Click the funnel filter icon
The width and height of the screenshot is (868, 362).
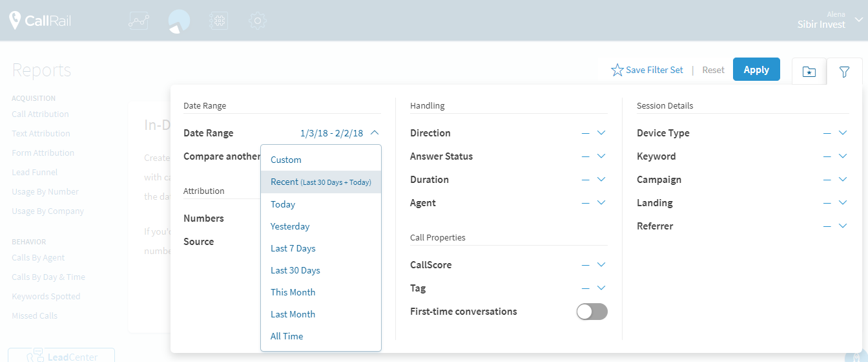tap(844, 72)
